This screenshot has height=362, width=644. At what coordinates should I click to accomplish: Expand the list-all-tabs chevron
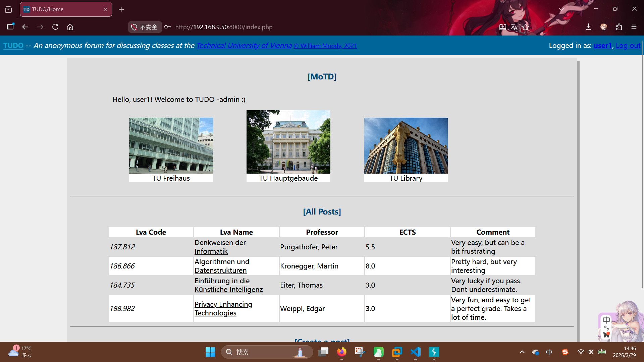click(561, 9)
